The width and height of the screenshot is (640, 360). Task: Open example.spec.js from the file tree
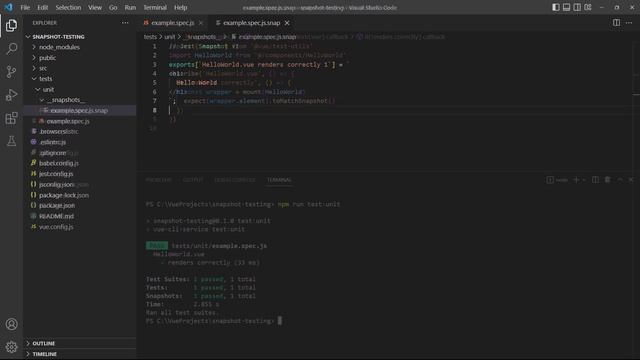pos(68,121)
